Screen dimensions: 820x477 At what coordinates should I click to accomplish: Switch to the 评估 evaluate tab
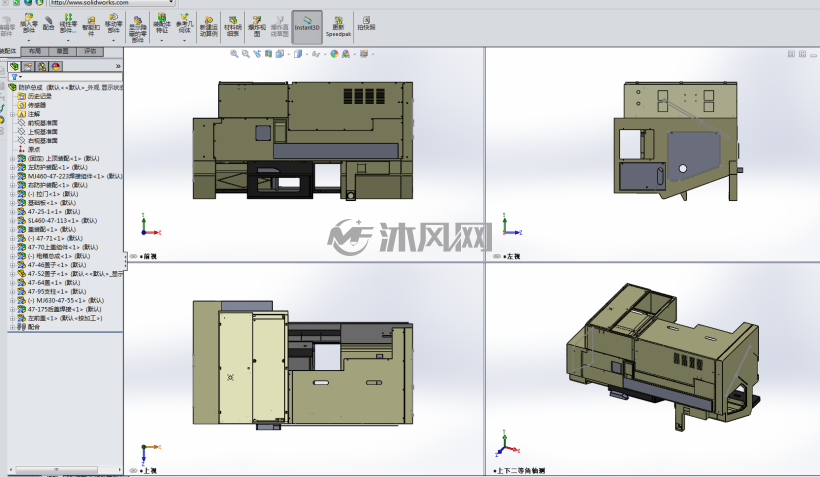point(90,51)
